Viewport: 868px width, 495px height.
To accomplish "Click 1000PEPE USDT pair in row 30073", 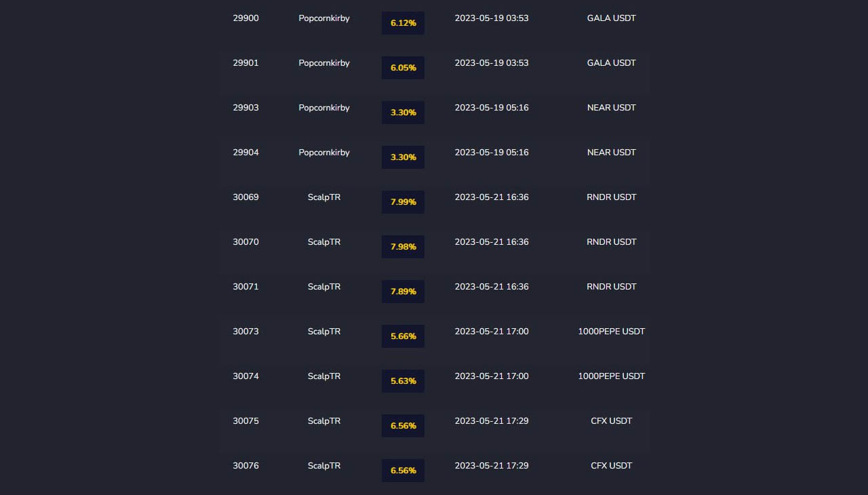I will click(x=611, y=332).
